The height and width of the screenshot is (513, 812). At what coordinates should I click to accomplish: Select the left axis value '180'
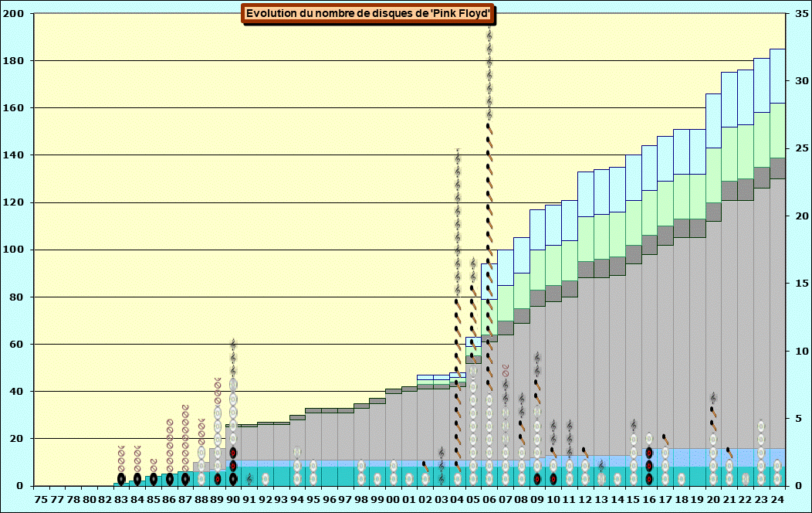click(13, 60)
